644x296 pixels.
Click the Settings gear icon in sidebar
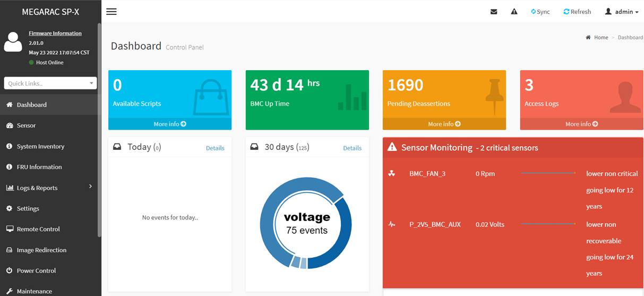click(x=10, y=208)
